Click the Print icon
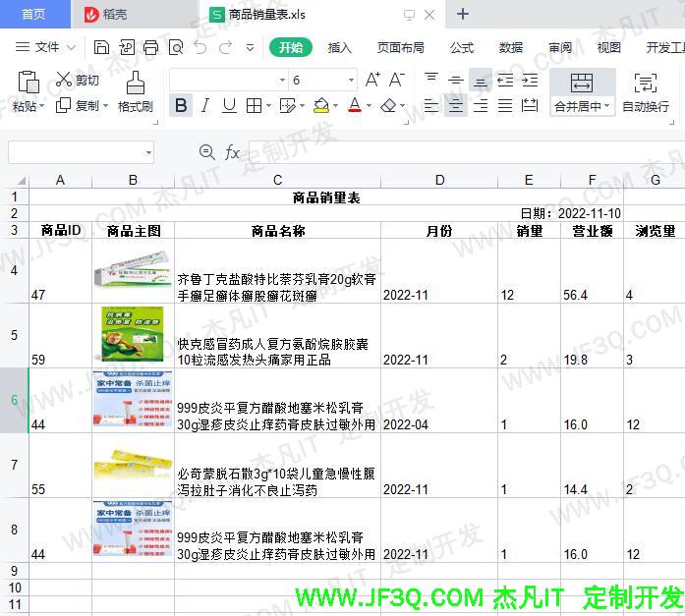This screenshot has width=685, height=616. pos(151,47)
